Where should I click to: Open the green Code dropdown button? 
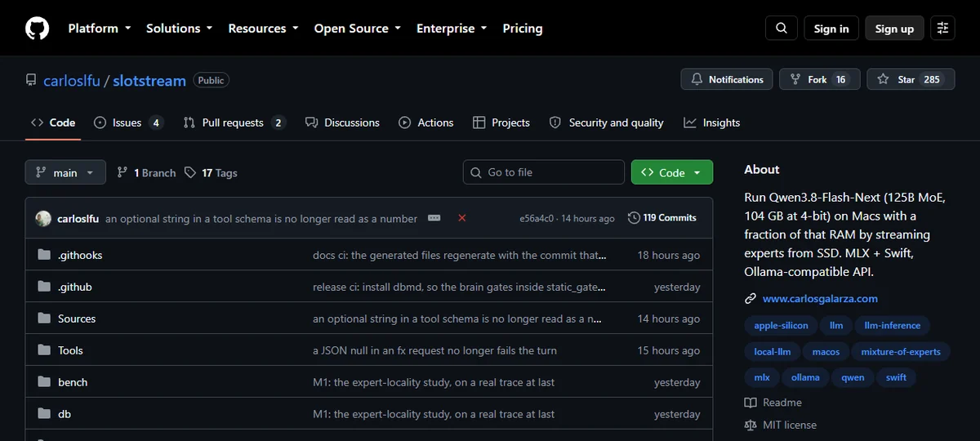671,172
